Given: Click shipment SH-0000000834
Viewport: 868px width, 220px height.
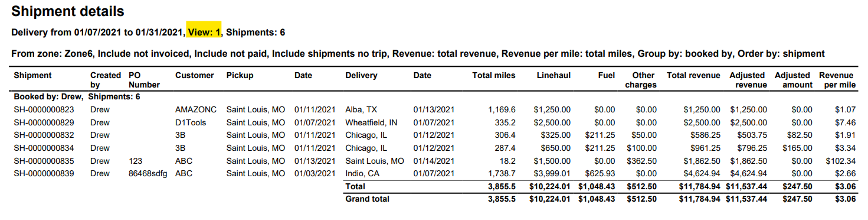Looking at the screenshot, I should (x=44, y=148).
